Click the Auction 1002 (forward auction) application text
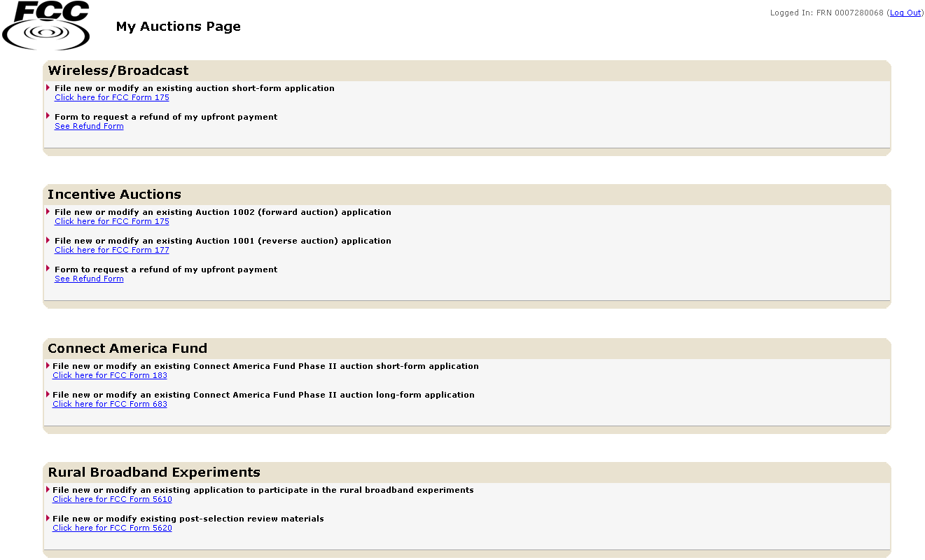 (x=223, y=213)
